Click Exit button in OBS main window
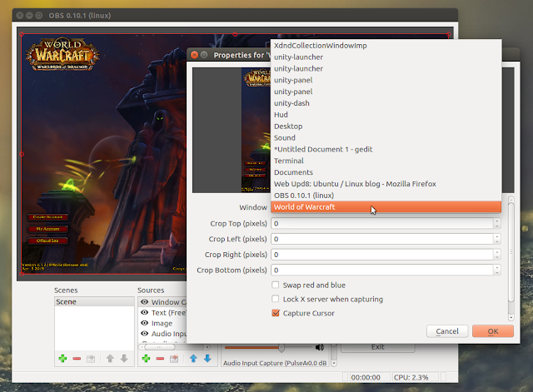The image size is (533, 392). tap(377, 348)
